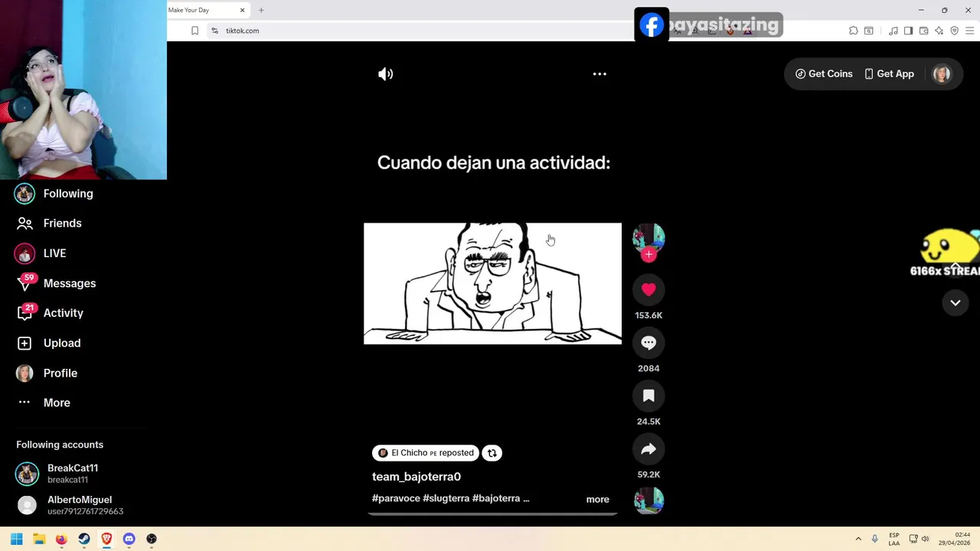Open the three-dots video options menu
Image resolution: width=980 pixels, height=551 pixels.
click(599, 74)
